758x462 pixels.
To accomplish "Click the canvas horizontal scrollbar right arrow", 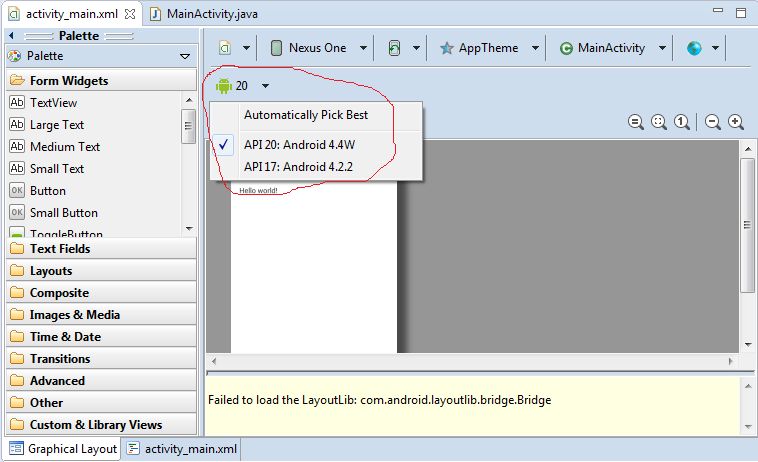I will tap(731, 361).
